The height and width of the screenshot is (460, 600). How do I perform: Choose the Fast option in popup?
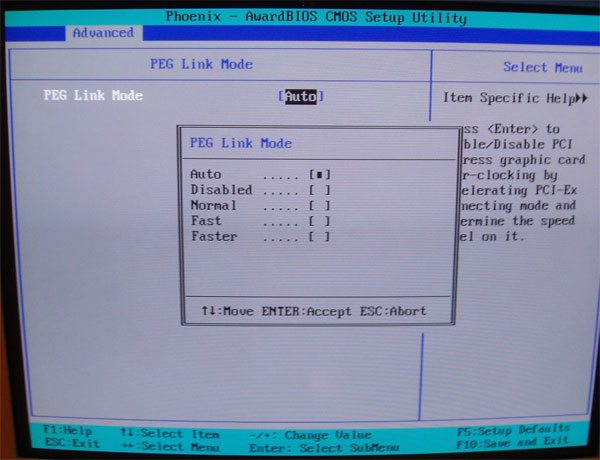260,221
